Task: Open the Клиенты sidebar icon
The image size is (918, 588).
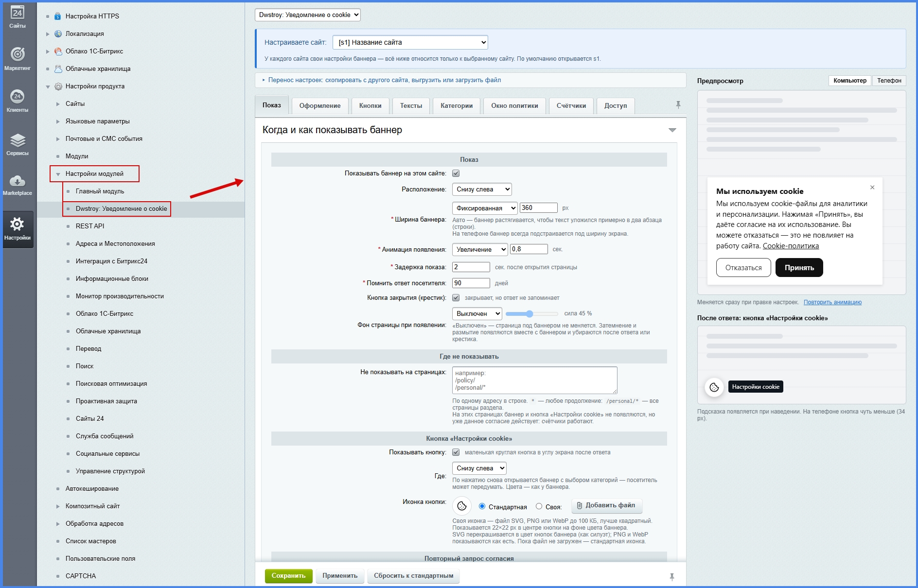Action: [18, 96]
